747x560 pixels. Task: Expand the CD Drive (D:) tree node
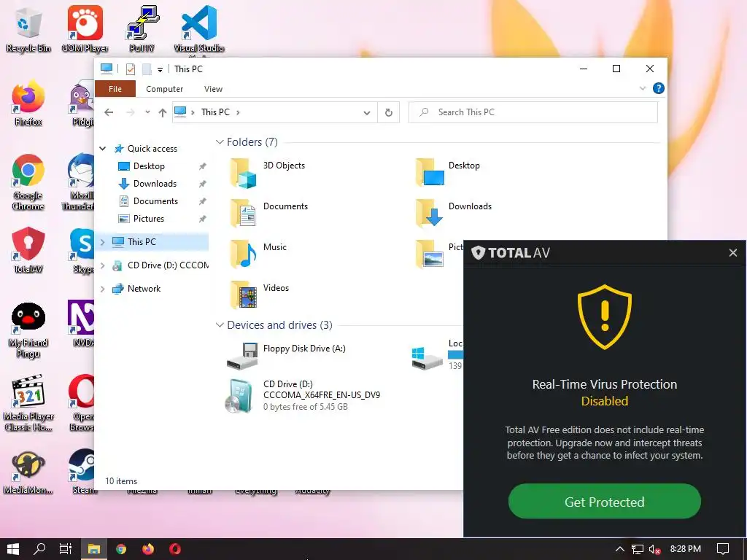102,265
